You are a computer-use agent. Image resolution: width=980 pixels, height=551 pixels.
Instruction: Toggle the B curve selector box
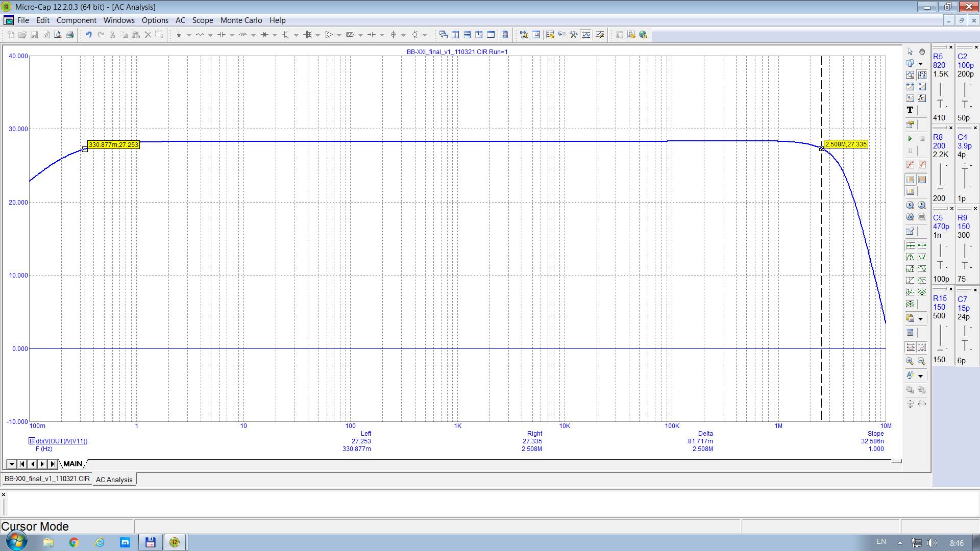32,441
